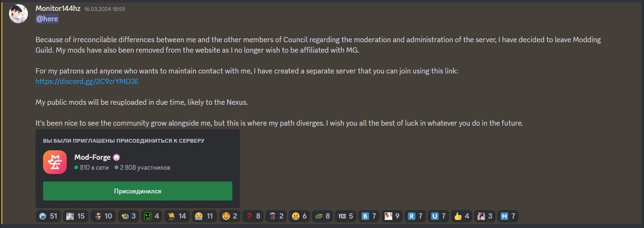Open the Mod-Forge server icon

click(55, 162)
